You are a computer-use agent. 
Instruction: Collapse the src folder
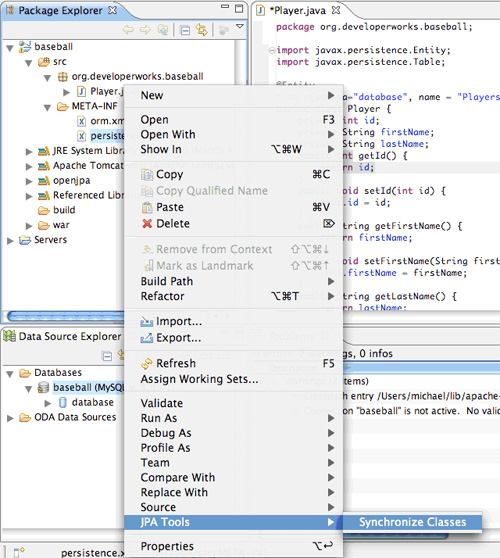point(29,63)
